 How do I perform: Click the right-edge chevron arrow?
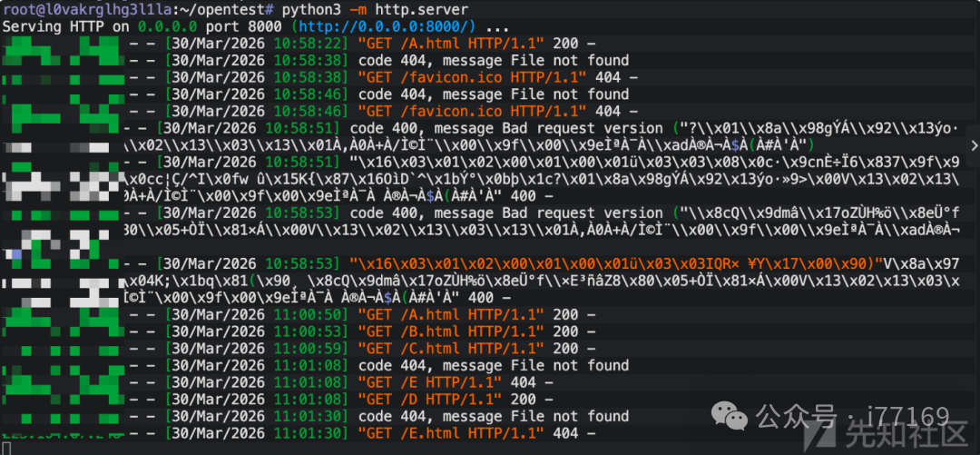(974, 145)
